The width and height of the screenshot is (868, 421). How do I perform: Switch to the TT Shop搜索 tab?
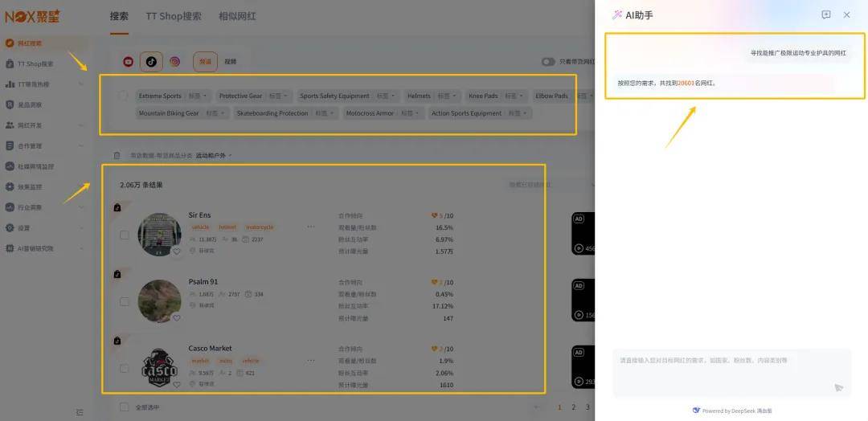coord(174,16)
